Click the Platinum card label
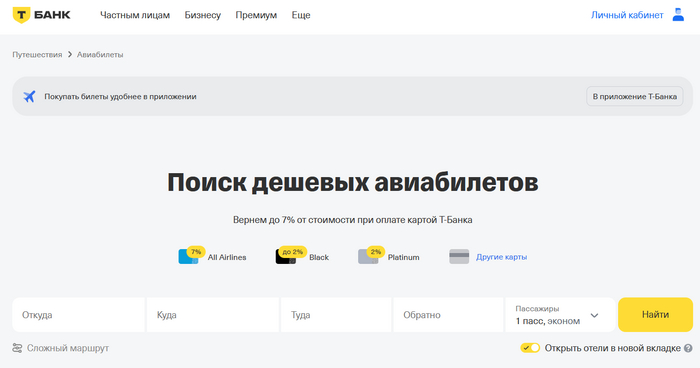The width and height of the screenshot is (700, 368). tap(404, 257)
